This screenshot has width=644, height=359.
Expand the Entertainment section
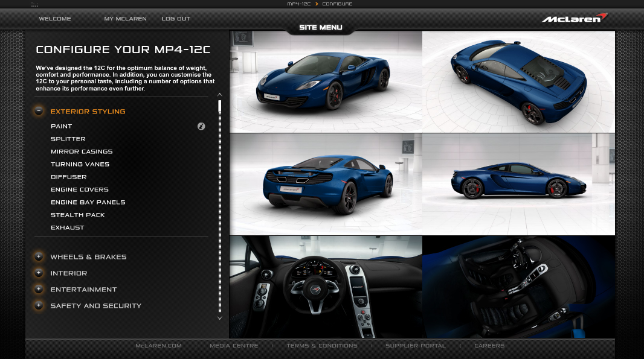click(39, 289)
